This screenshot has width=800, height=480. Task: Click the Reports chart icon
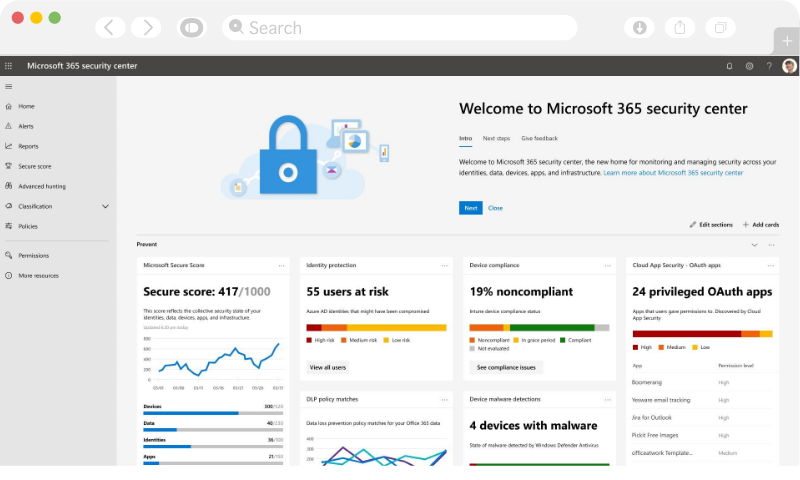click(x=9, y=146)
